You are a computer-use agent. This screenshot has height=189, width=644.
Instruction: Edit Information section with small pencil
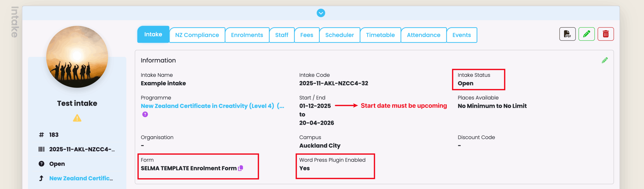click(x=605, y=60)
